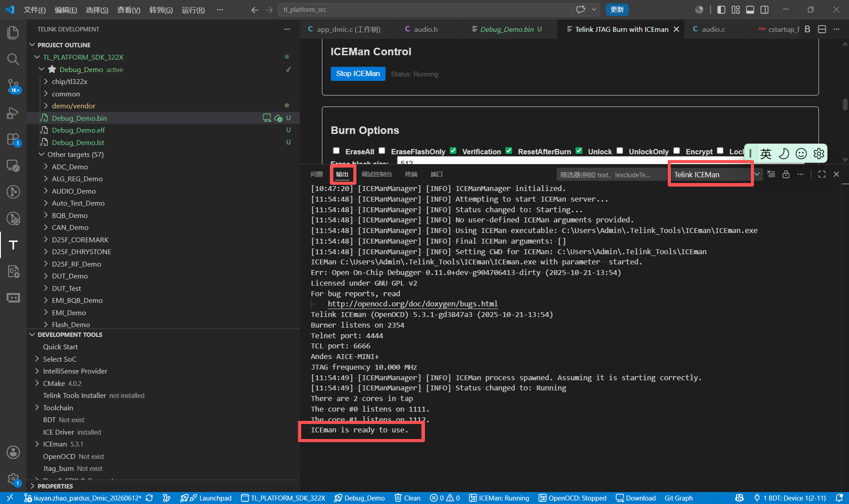Click OpenOCD: Stopped in status bar
The image size is (849, 504).
click(x=572, y=498)
